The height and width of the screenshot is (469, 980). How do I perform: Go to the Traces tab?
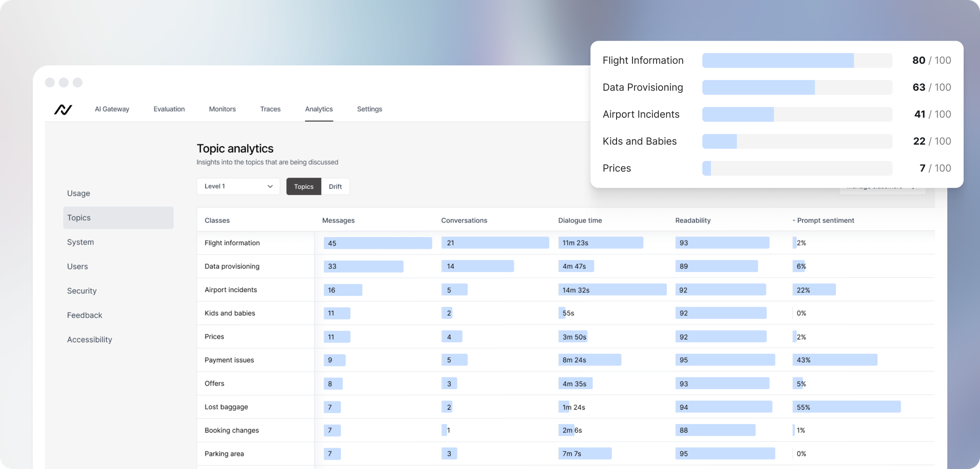point(270,109)
